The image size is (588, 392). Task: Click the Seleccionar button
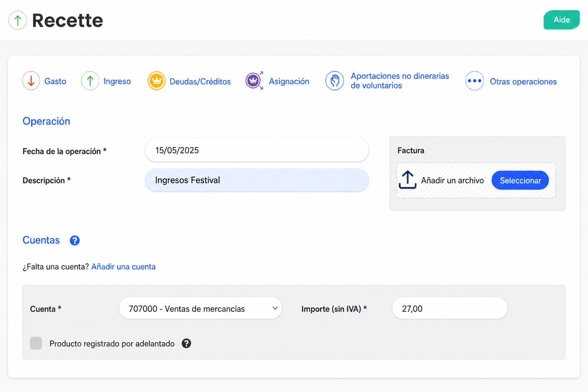[x=520, y=180]
